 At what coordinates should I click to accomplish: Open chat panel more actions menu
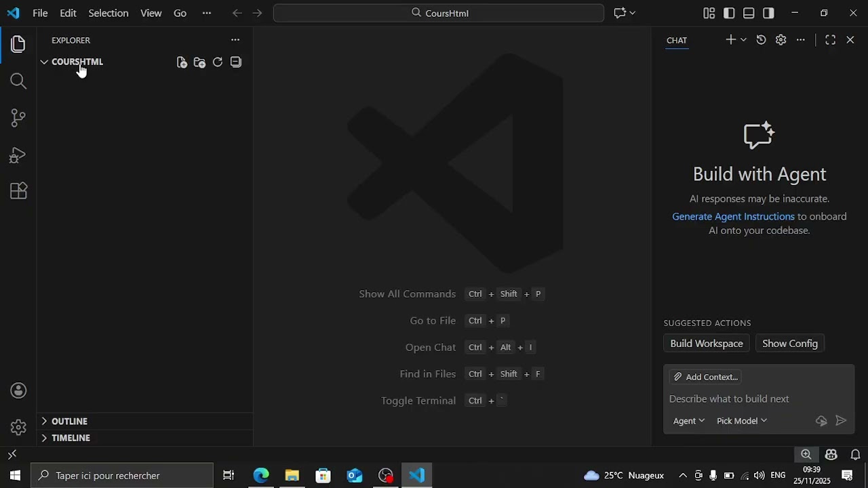[801, 40]
